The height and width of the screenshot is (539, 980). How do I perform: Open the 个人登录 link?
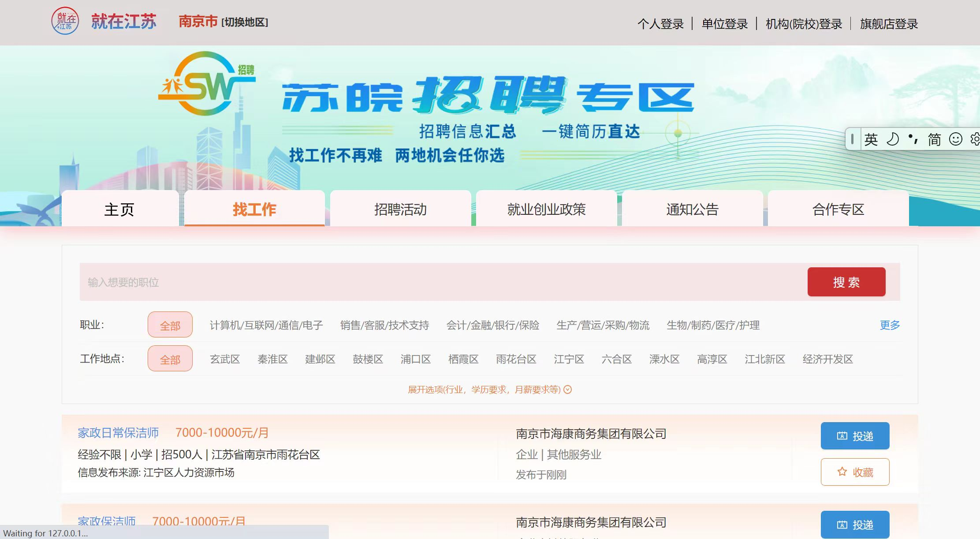660,24
